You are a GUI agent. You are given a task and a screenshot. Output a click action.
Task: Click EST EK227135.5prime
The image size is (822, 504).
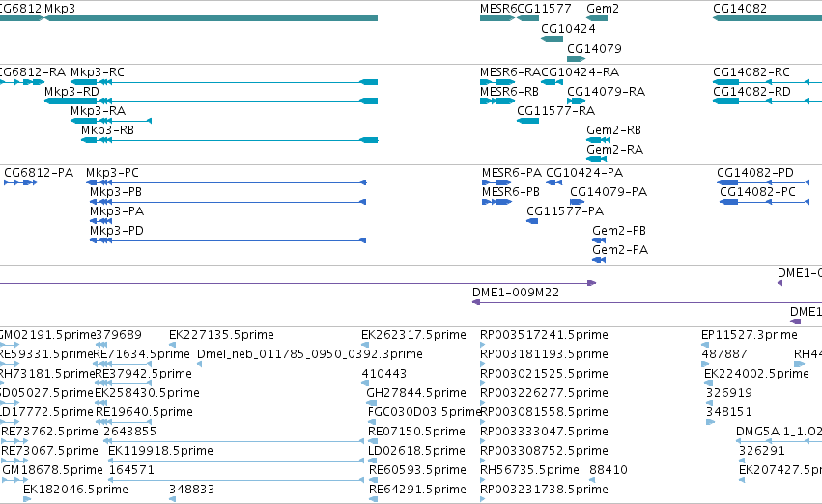pyautogui.click(x=172, y=345)
